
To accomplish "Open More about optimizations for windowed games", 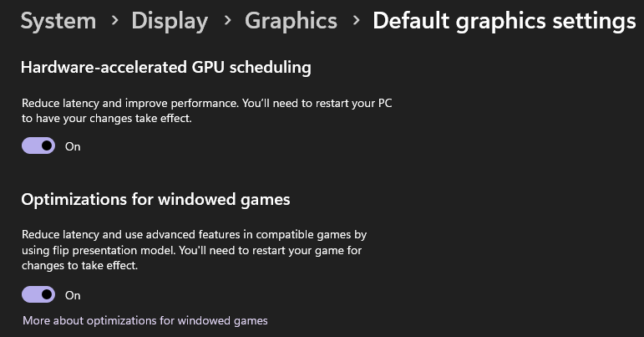I will pyautogui.click(x=145, y=320).
